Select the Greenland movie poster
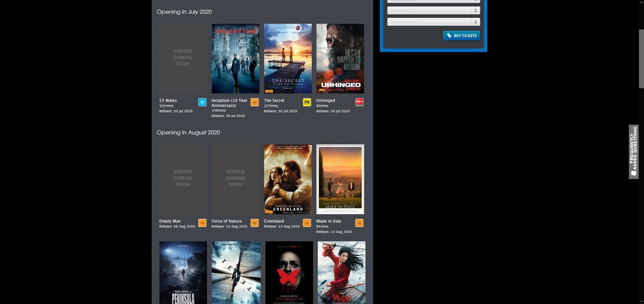This screenshot has width=644, height=304. (x=288, y=179)
